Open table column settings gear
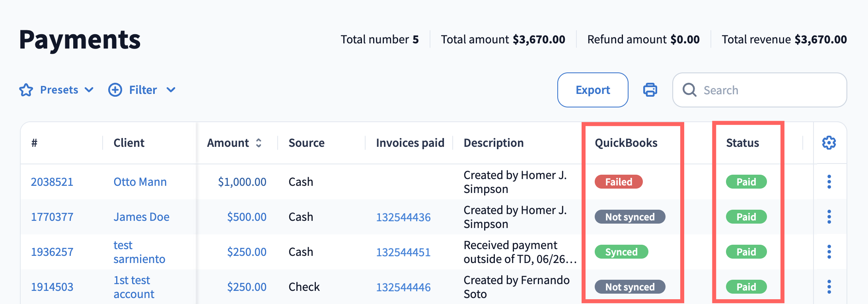 pos(829,143)
